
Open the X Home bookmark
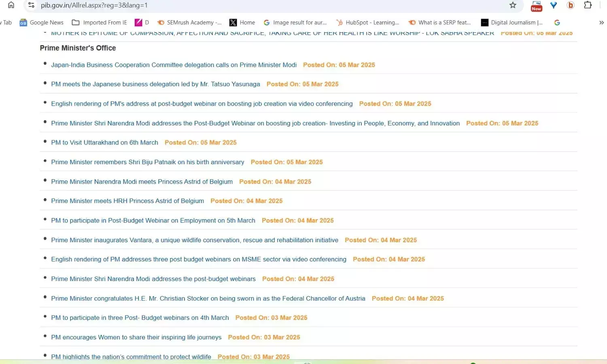tap(242, 23)
